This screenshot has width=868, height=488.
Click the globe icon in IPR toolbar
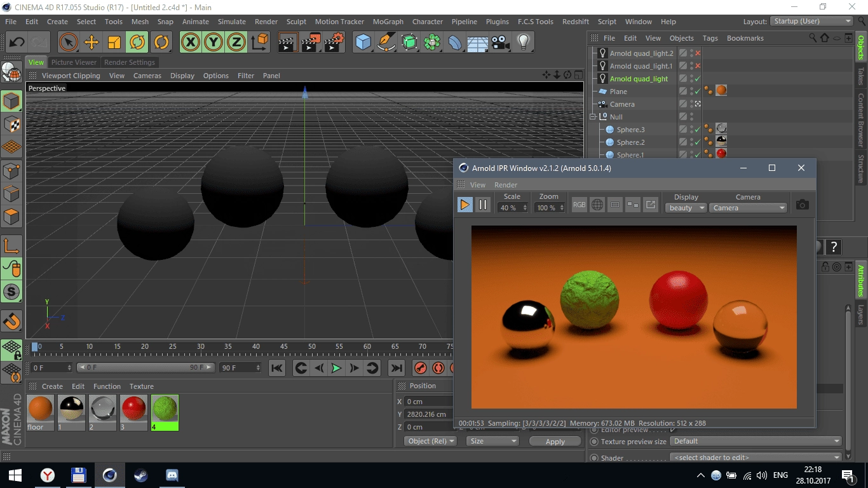(597, 205)
